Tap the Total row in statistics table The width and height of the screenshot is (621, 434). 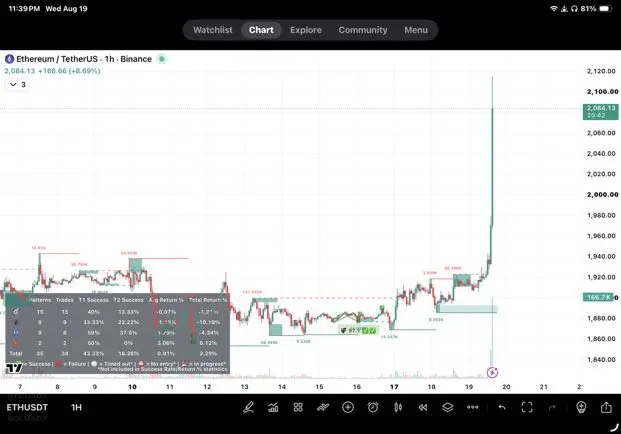(x=117, y=353)
